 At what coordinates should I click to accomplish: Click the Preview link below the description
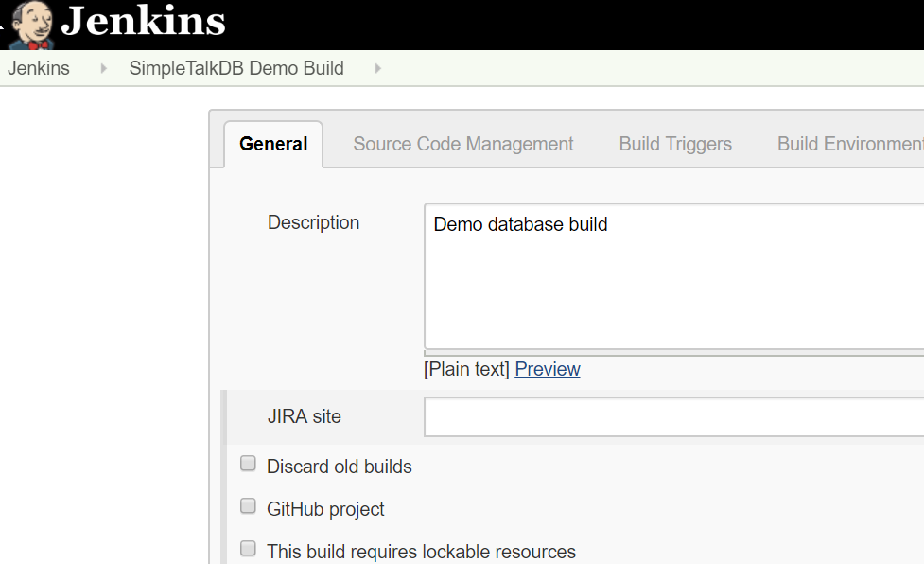click(x=548, y=368)
